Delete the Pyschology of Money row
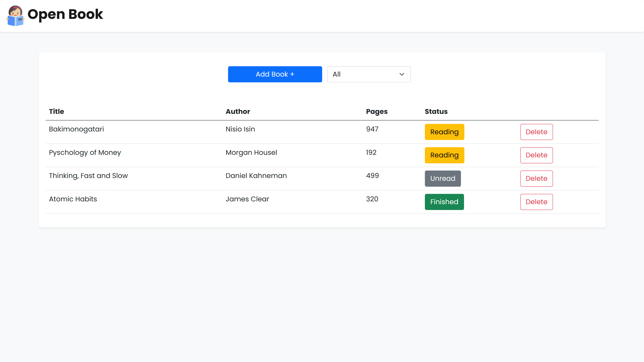The width and height of the screenshot is (644, 362). coord(536,155)
